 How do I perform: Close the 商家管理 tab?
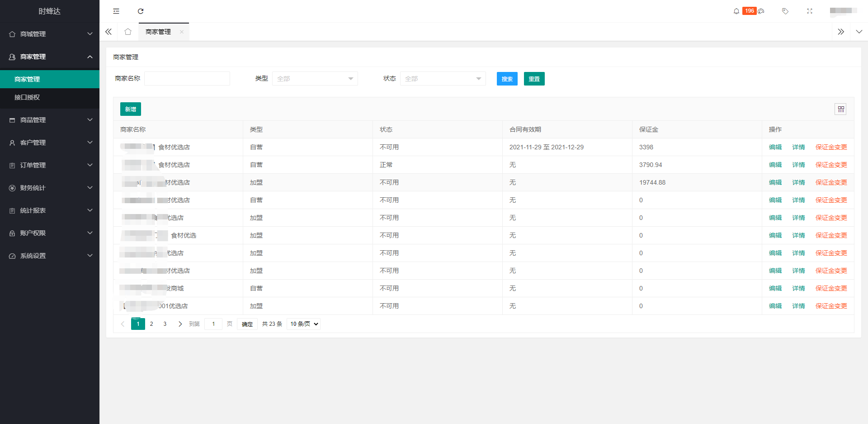click(x=182, y=32)
